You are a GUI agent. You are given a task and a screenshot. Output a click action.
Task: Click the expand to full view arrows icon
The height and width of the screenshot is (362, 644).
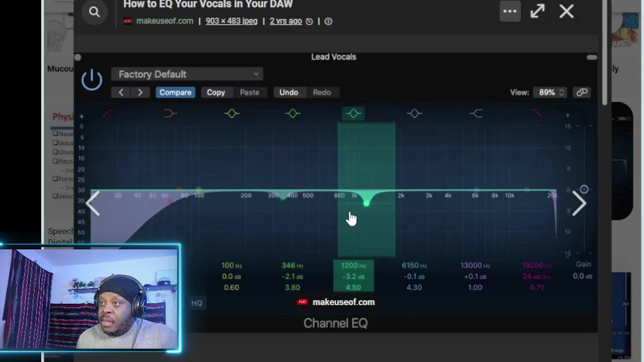click(537, 11)
